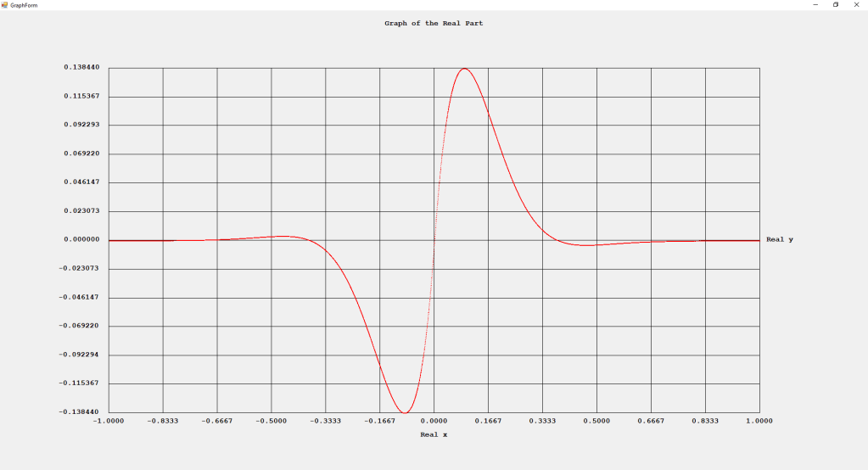868x470 pixels.
Task: Click the 0.0000 x-axis tick label
Action: 434,421
